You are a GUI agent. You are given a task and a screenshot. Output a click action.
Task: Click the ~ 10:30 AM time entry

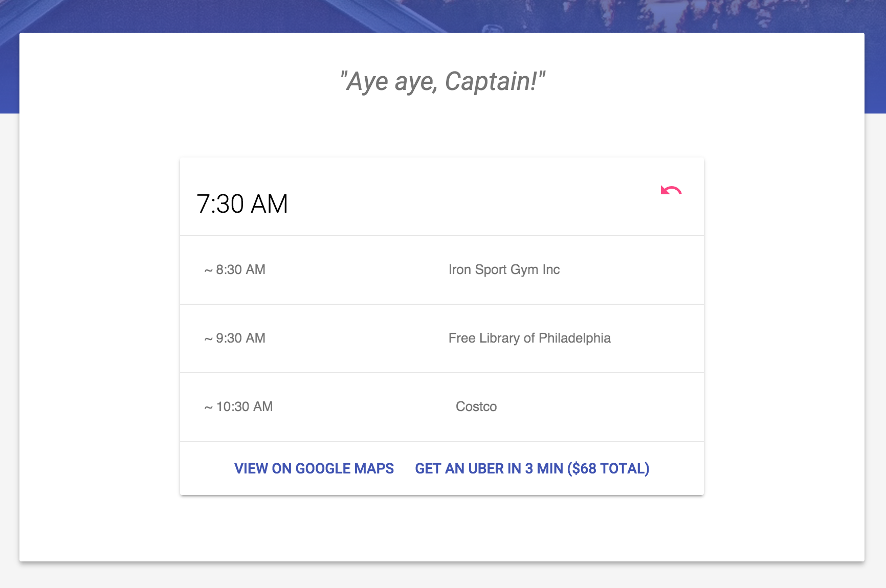click(238, 406)
